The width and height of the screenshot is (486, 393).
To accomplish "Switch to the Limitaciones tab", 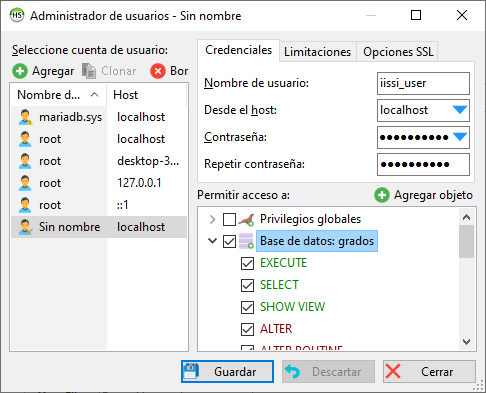I will (x=318, y=52).
